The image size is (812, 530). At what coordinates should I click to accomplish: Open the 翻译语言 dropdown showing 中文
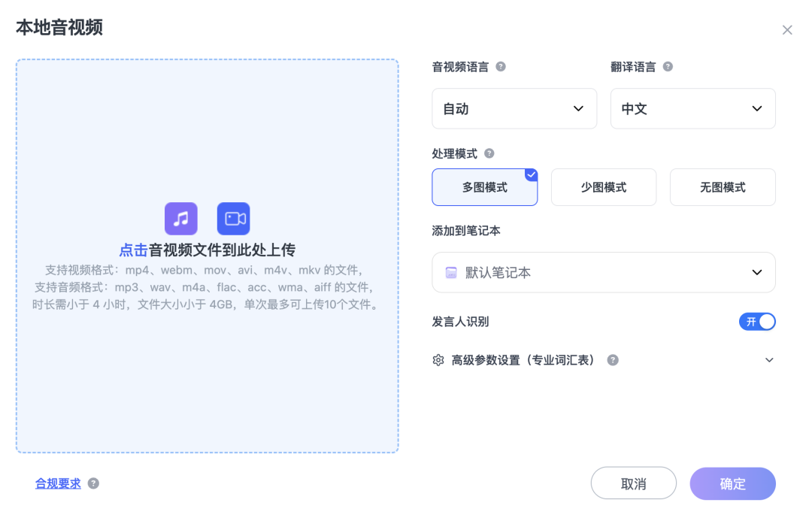692,108
